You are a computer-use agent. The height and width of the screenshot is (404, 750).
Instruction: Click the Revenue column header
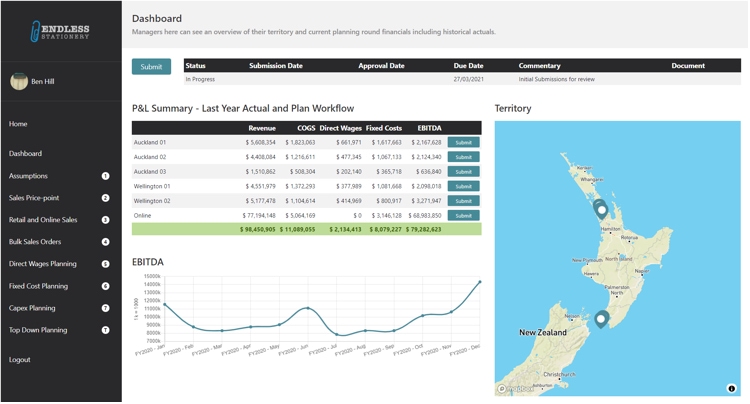(x=262, y=128)
